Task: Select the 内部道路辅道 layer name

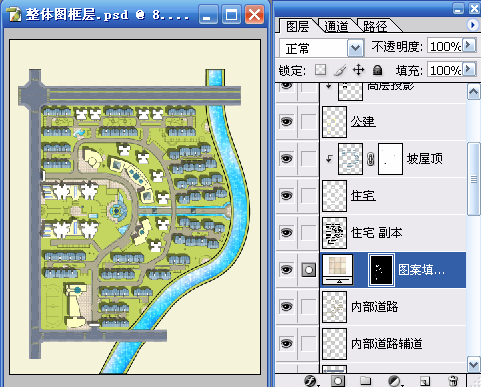Action: point(387,343)
